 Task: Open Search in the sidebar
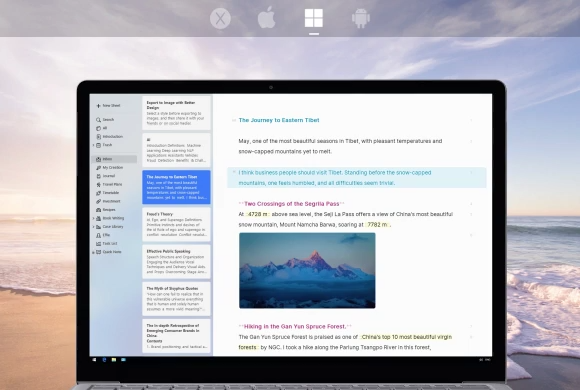(105, 120)
